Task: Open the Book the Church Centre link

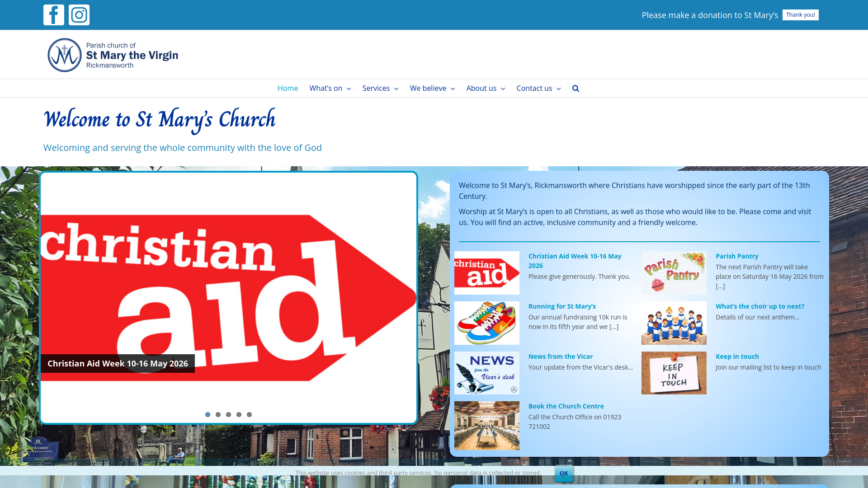Action: coord(566,406)
